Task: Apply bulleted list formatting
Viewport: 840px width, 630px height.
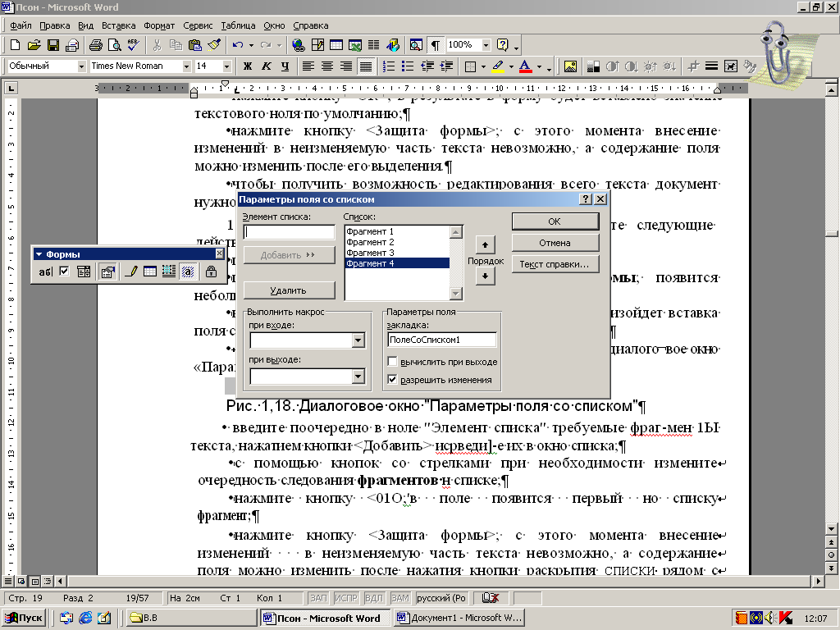Action: coord(408,66)
